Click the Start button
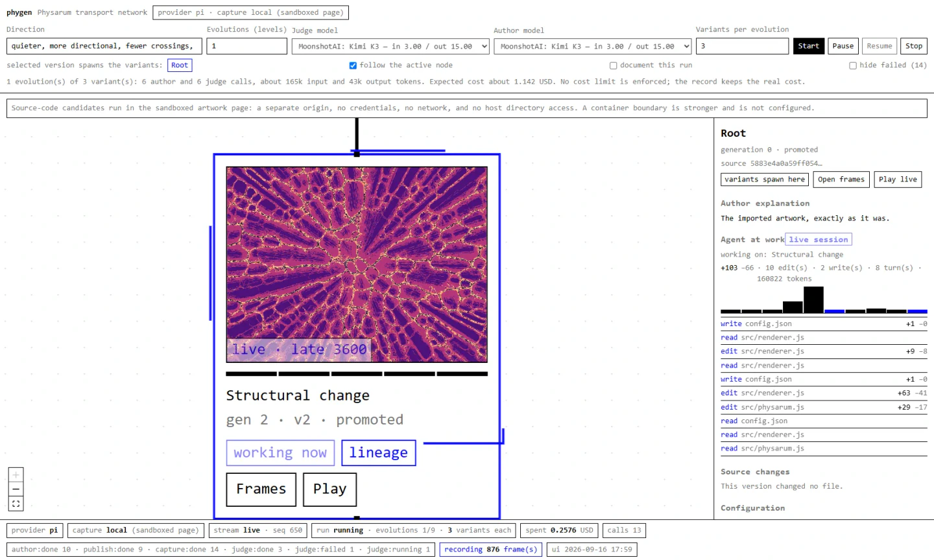Viewport: 934px width, 560px height. coord(809,46)
